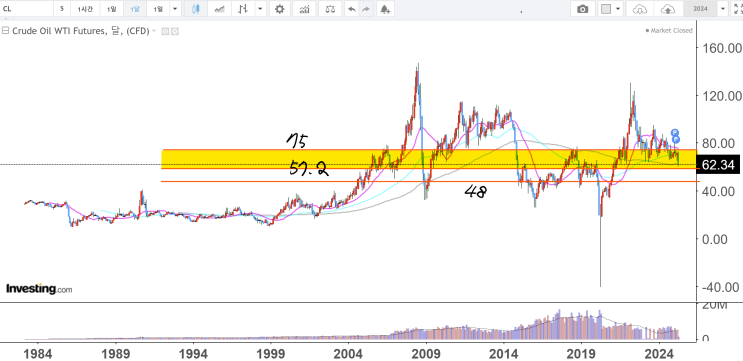Image resolution: width=743 pixels, height=361 pixels.
Task: Take a chart snapshot with camera icon
Action: 582,9
